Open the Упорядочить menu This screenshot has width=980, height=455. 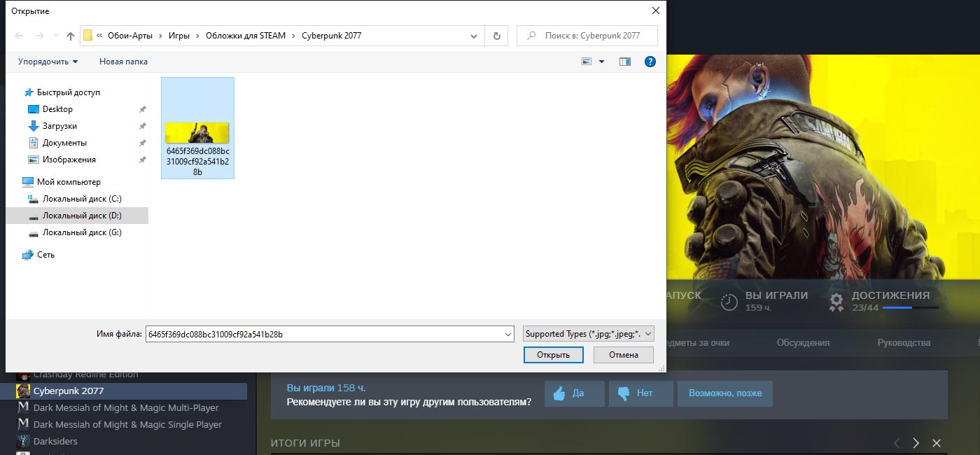[x=48, y=62]
